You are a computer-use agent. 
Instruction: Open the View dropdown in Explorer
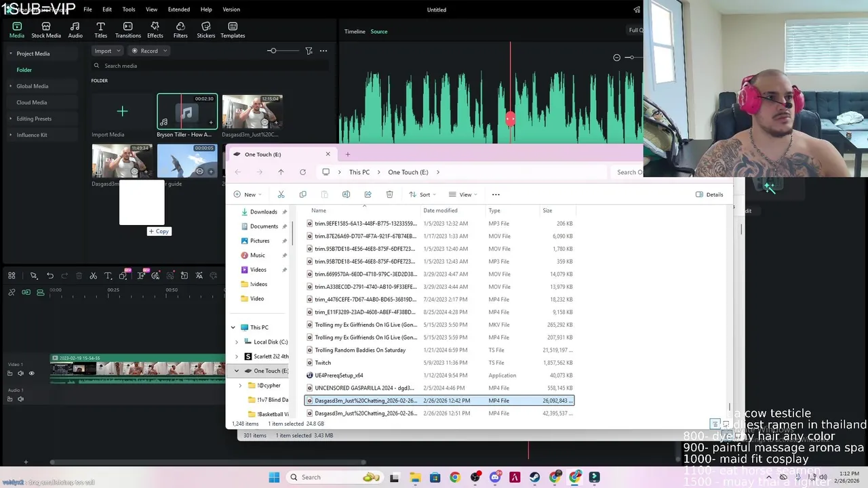point(463,195)
